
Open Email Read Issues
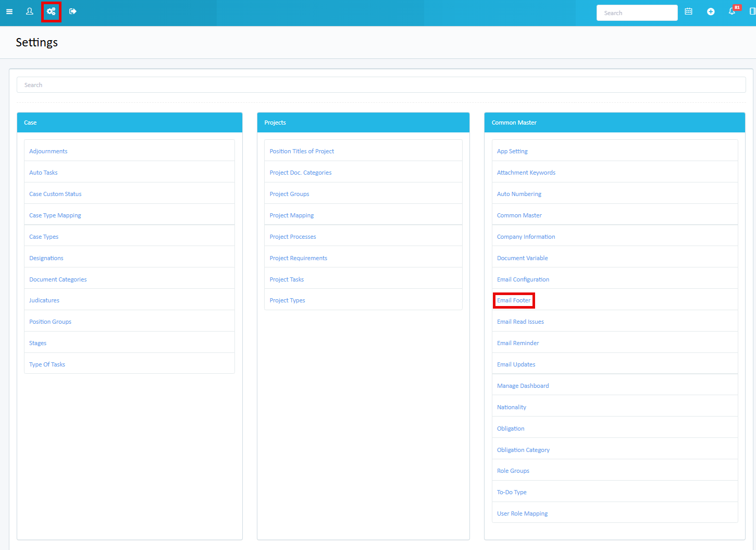pyautogui.click(x=520, y=322)
